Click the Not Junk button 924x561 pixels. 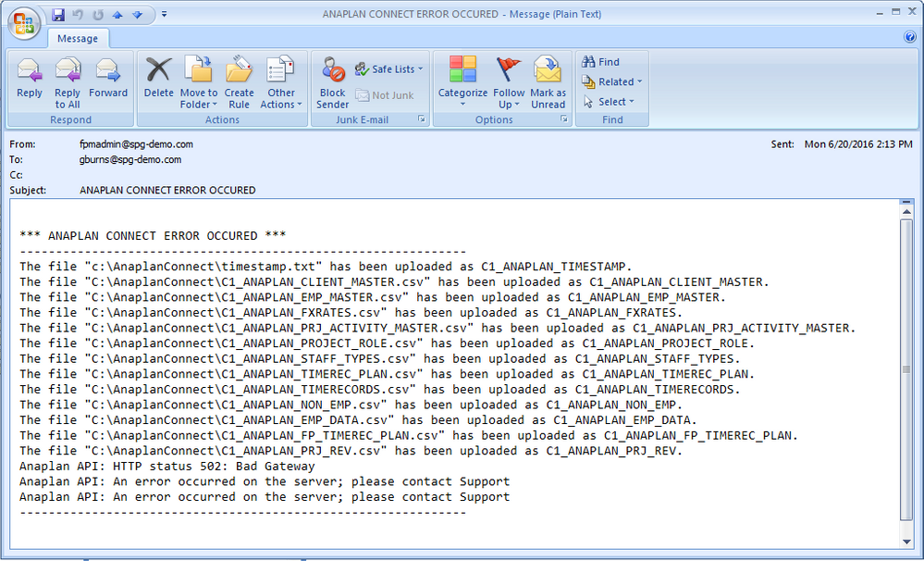pyautogui.click(x=385, y=95)
